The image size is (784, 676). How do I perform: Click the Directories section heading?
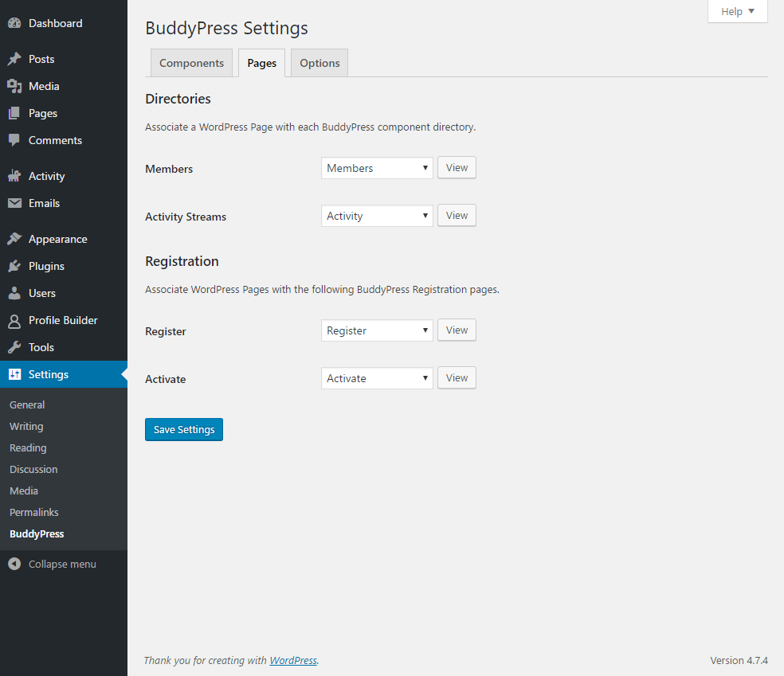tap(178, 99)
